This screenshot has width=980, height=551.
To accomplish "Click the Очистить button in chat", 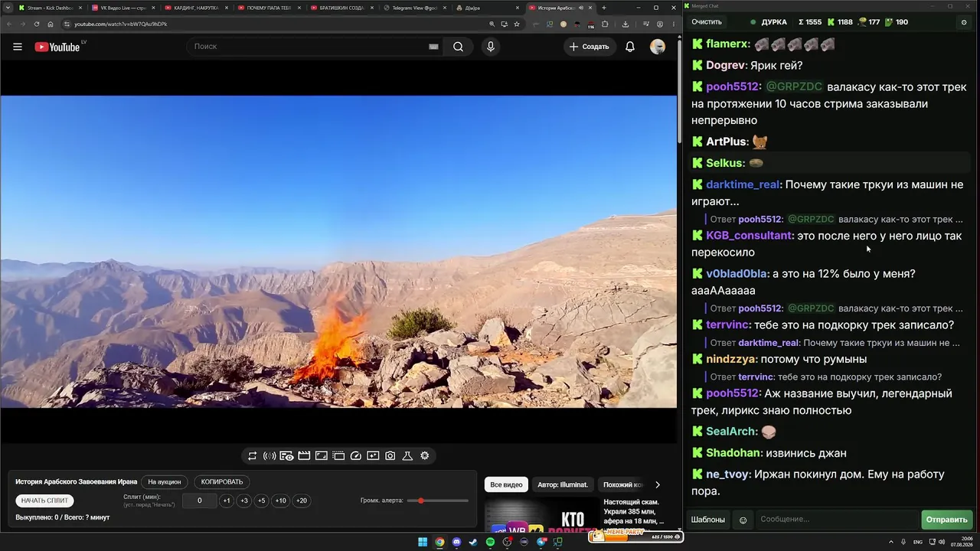I will coord(707,22).
